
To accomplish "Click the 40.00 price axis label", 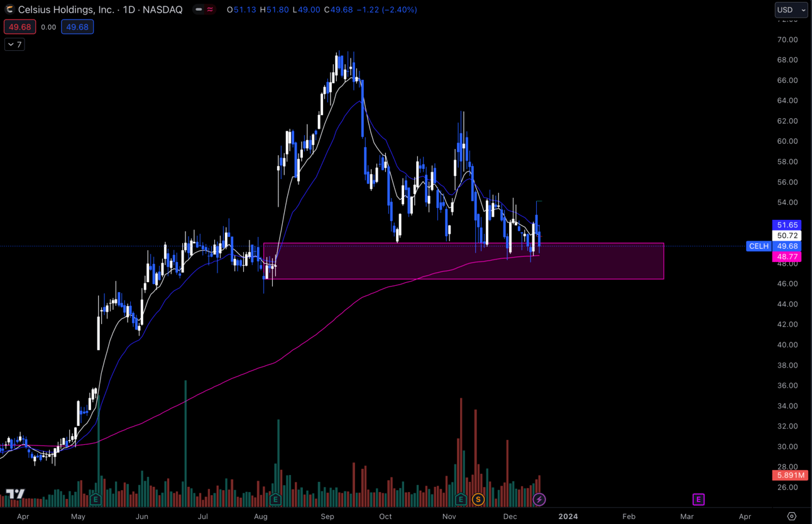I will point(787,345).
